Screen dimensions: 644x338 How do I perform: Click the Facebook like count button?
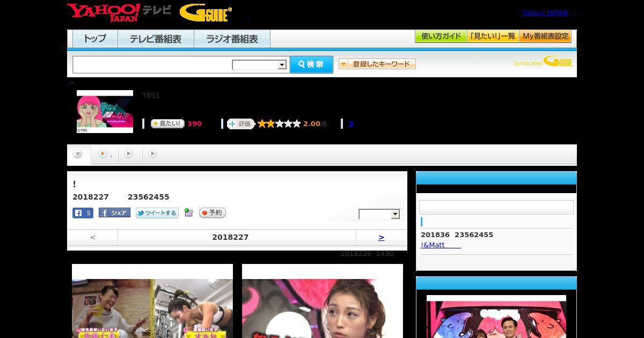point(83,213)
